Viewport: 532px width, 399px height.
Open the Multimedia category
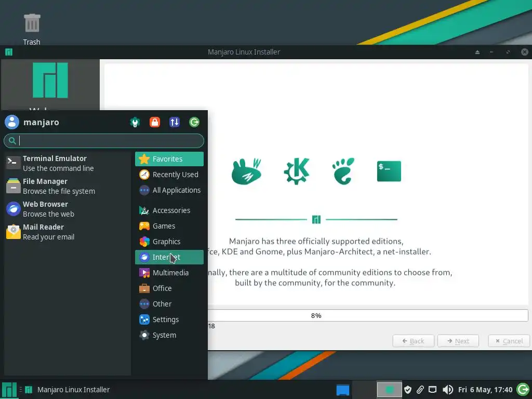click(x=169, y=273)
